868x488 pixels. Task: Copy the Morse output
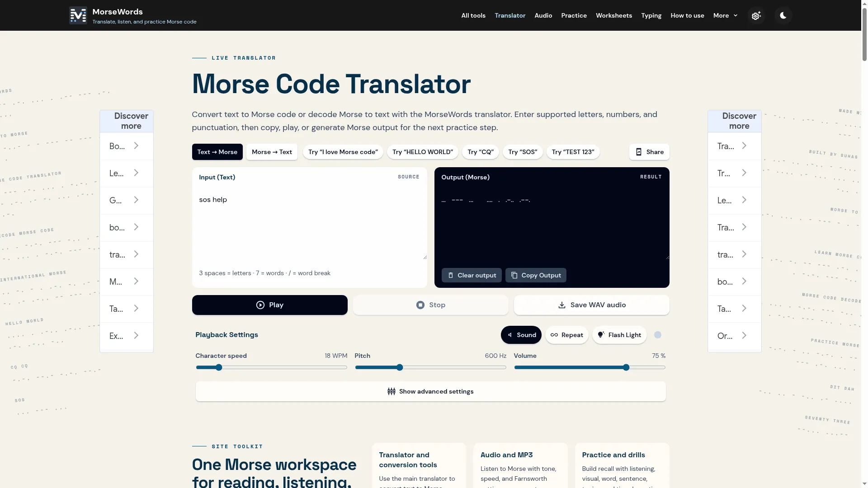pos(536,275)
